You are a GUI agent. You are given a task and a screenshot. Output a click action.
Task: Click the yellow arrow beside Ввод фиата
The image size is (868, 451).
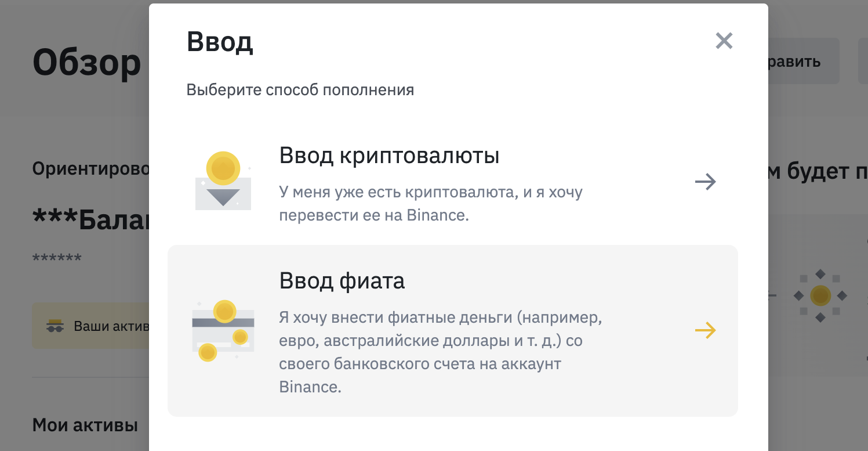706,331
